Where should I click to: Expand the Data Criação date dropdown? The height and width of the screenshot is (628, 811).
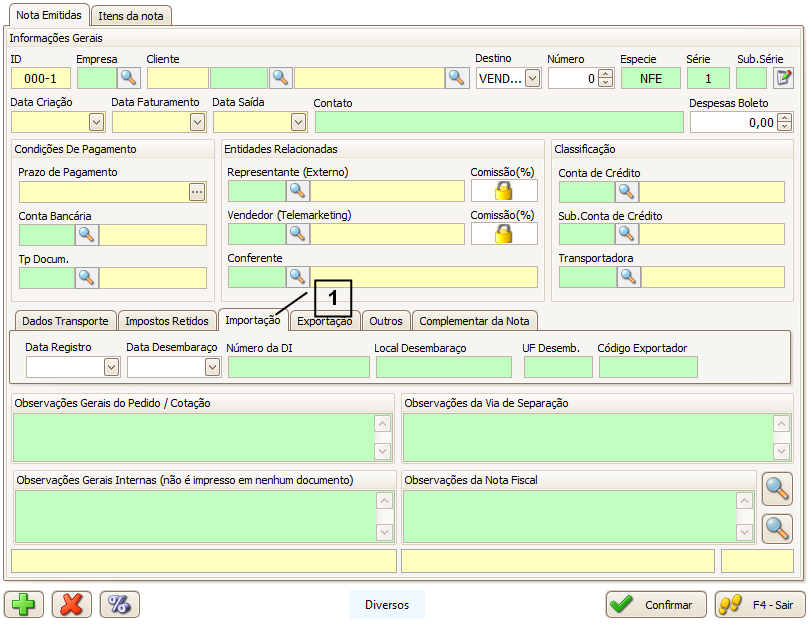point(96,122)
